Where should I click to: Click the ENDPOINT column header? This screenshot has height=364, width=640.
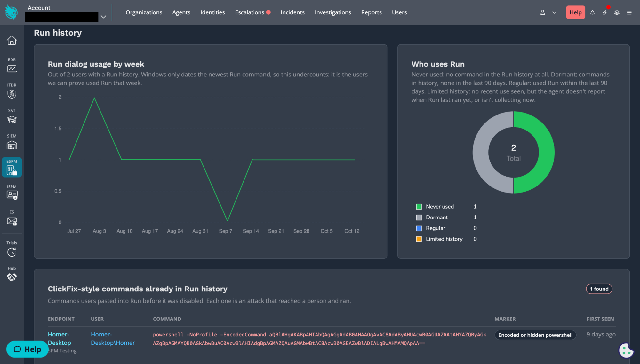tap(61, 319)
